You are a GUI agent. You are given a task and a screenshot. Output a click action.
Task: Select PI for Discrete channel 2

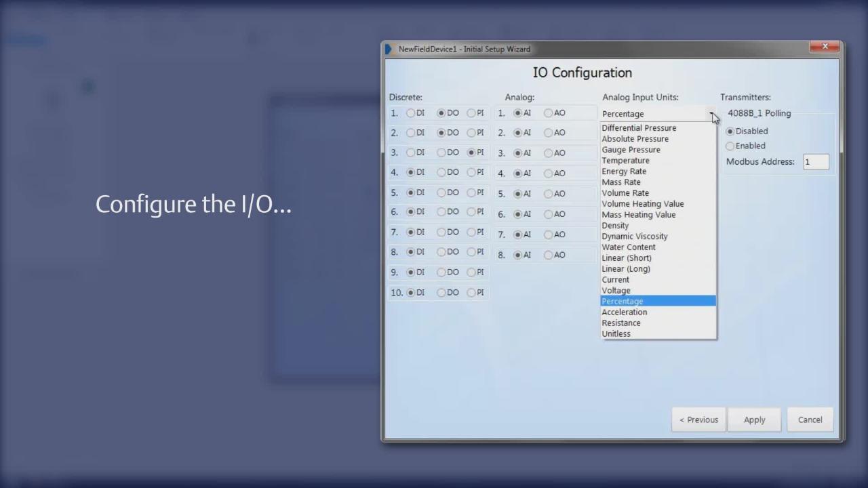click(x=471, y=133)
